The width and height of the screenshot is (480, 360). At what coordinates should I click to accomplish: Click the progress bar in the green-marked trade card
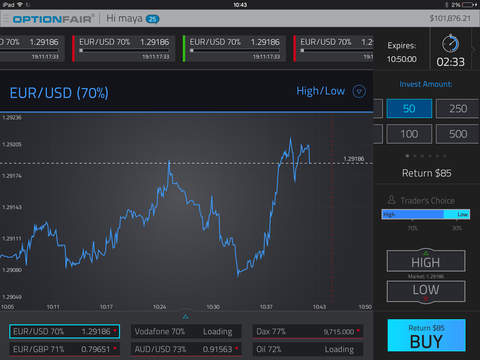click(x=234, y=50)
